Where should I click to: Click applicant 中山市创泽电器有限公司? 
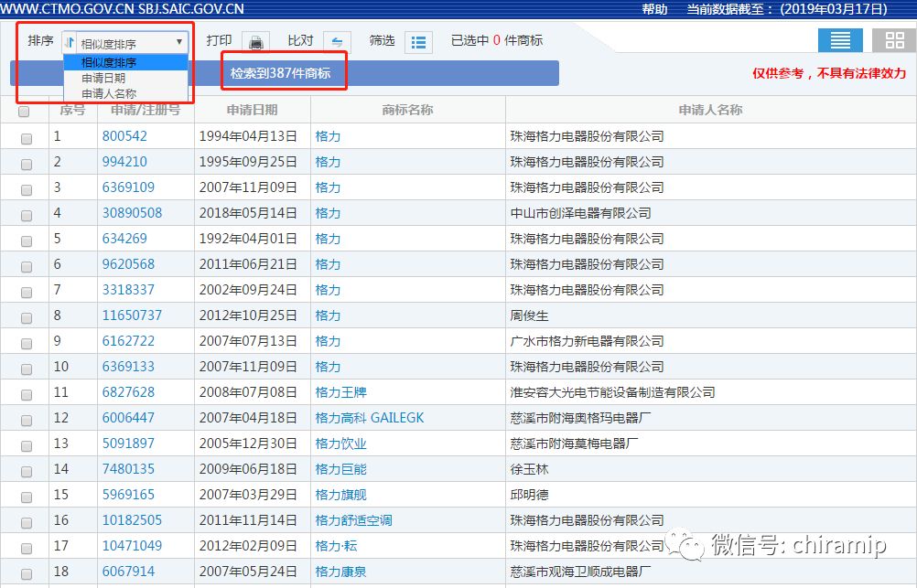coord(581,213)
